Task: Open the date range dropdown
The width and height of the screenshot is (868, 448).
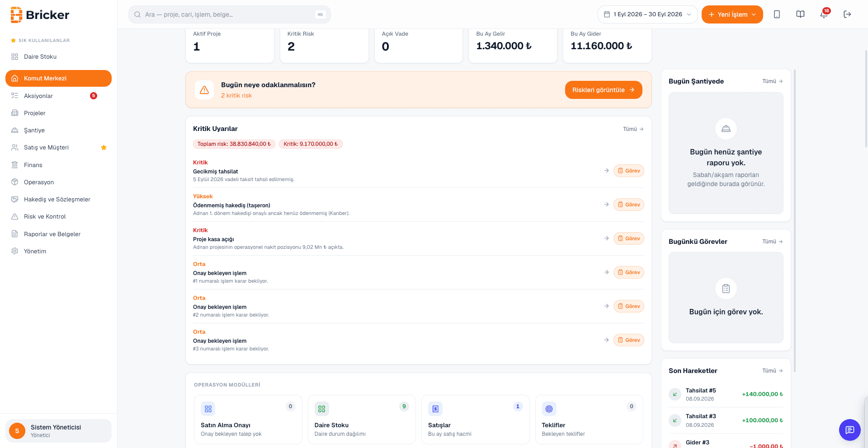Action: (647, 14)
